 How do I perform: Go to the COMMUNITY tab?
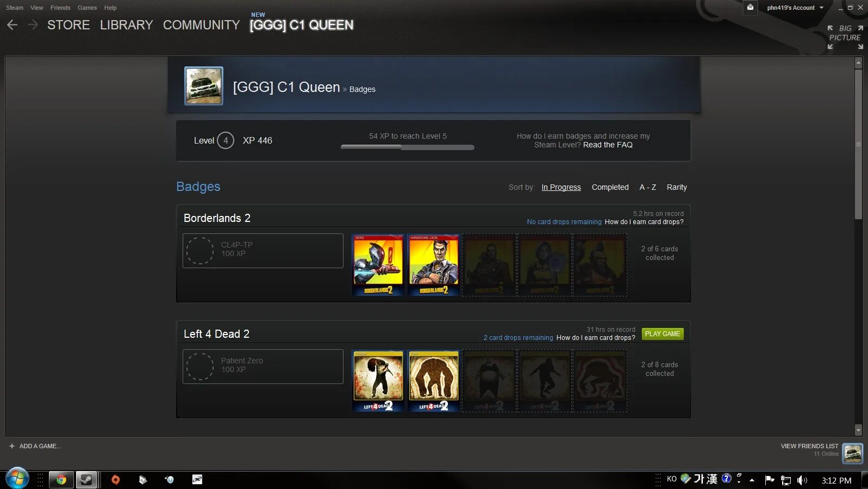click(202, 25)
